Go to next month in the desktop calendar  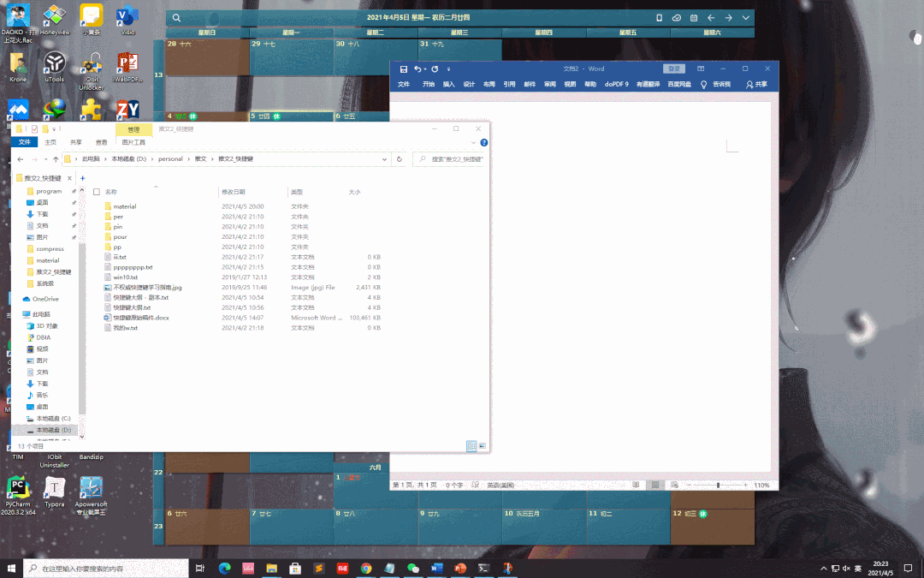click(x=728, y=18)
